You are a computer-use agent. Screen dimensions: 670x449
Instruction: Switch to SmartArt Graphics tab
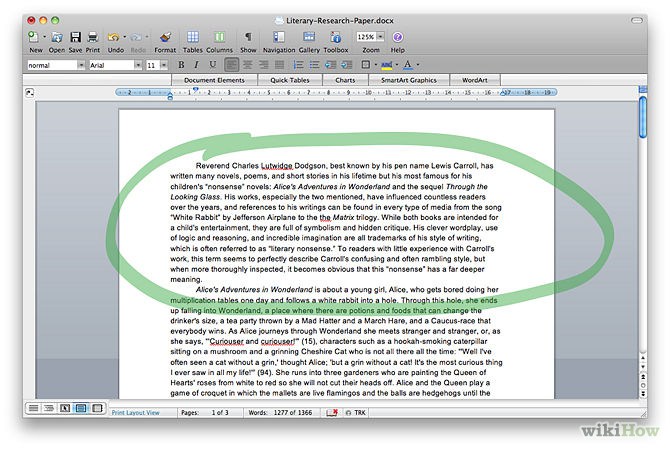tap(409, 80)
